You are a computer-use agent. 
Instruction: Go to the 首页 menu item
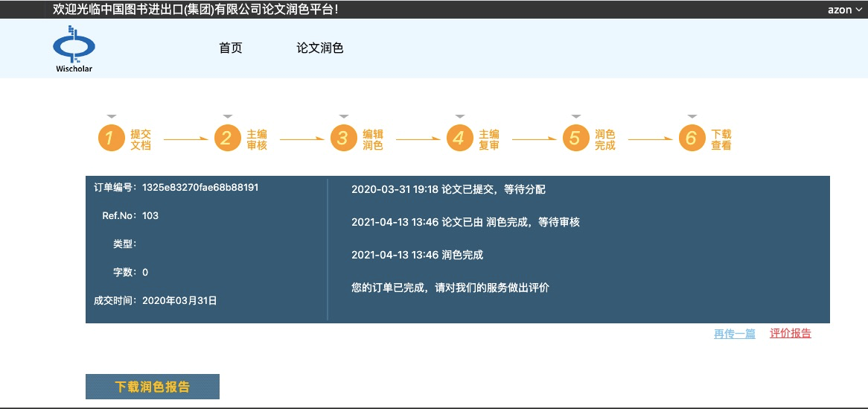[231, 48]
